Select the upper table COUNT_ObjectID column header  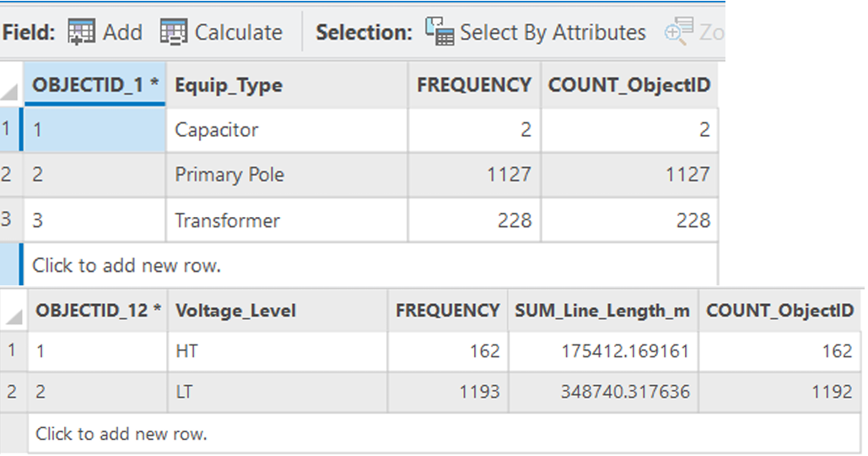[629, 84]
